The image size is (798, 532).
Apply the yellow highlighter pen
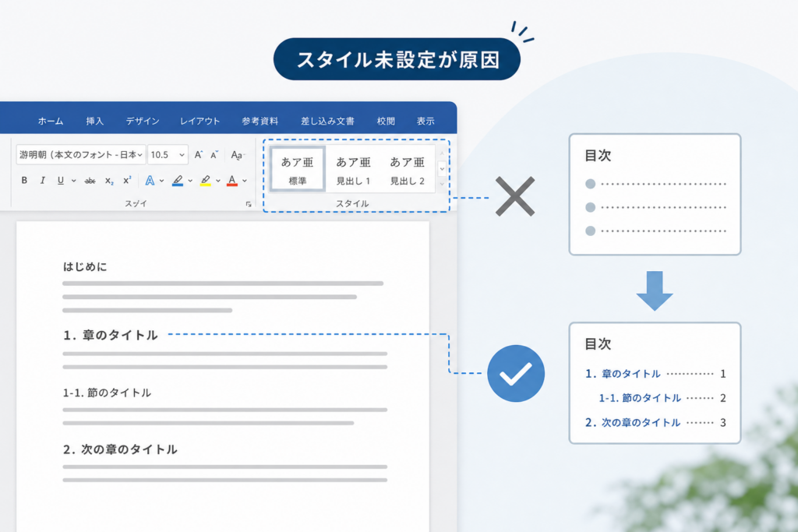206,181
